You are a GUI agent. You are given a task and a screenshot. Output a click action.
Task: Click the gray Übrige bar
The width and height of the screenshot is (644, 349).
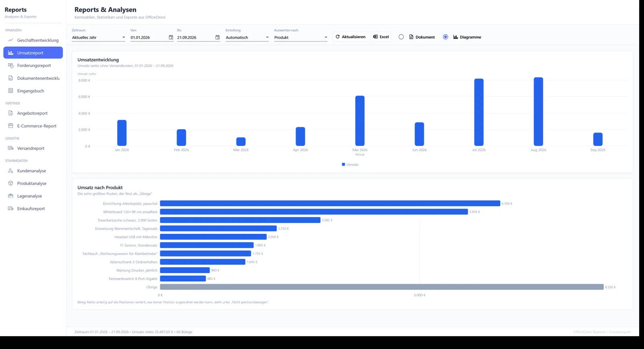click(x=382, y=287)
